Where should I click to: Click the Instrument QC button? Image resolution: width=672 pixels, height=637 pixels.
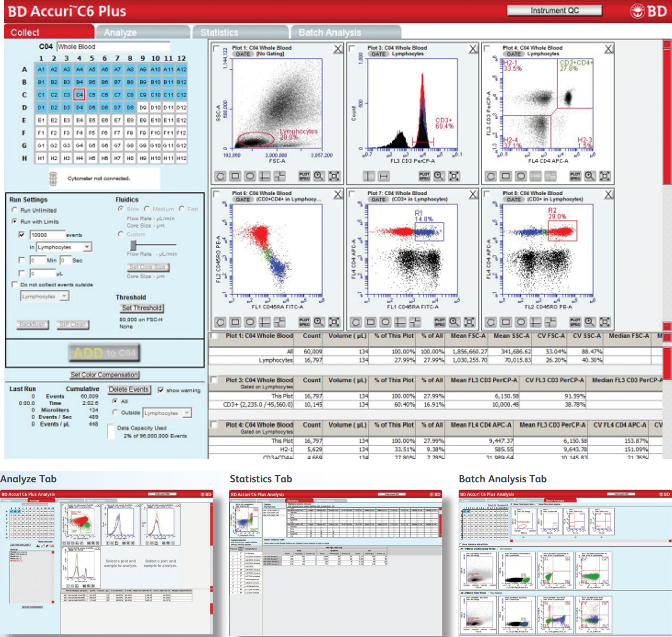[x=554, y=10]
